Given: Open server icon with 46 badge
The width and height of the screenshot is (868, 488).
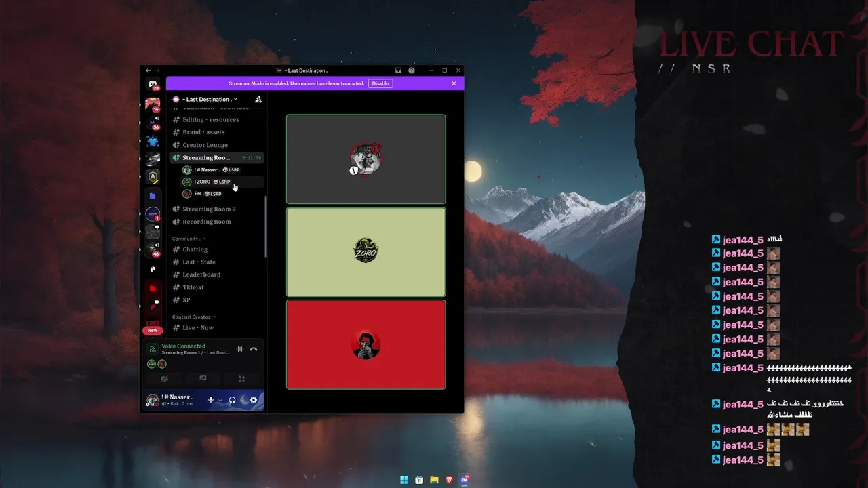Looking at the screenshot, I should click(x=153, y=249).
